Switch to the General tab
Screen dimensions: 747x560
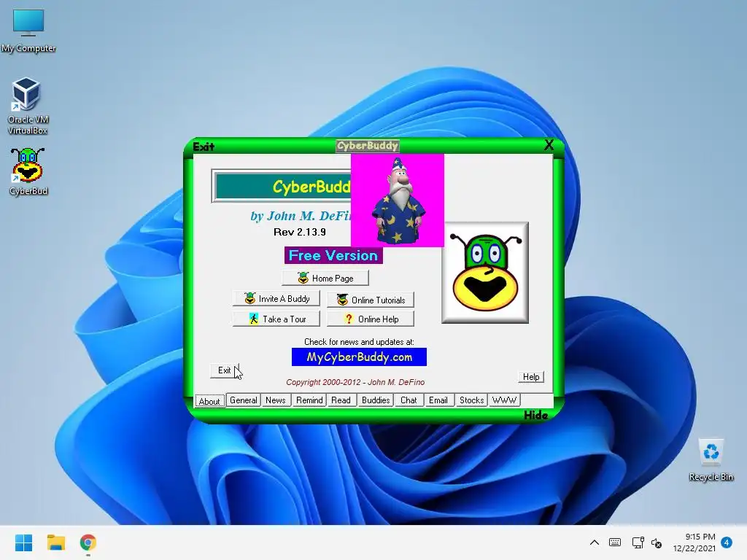(244, 400)
